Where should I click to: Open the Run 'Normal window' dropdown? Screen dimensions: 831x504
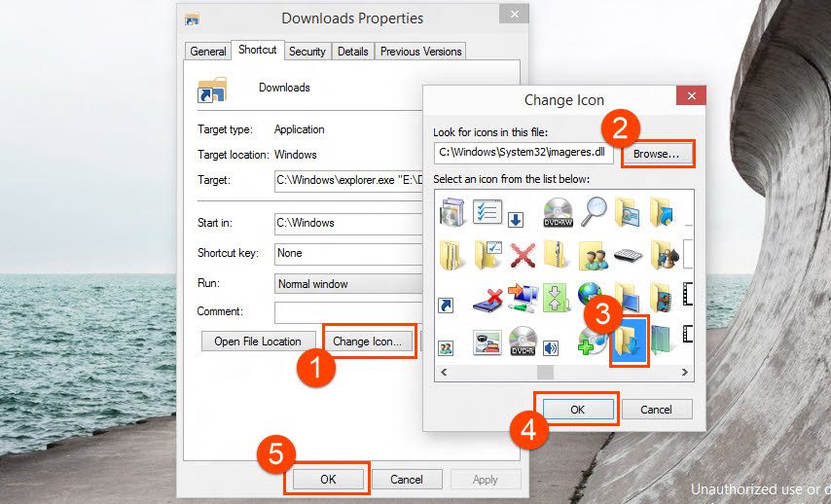tap(348, 284)
